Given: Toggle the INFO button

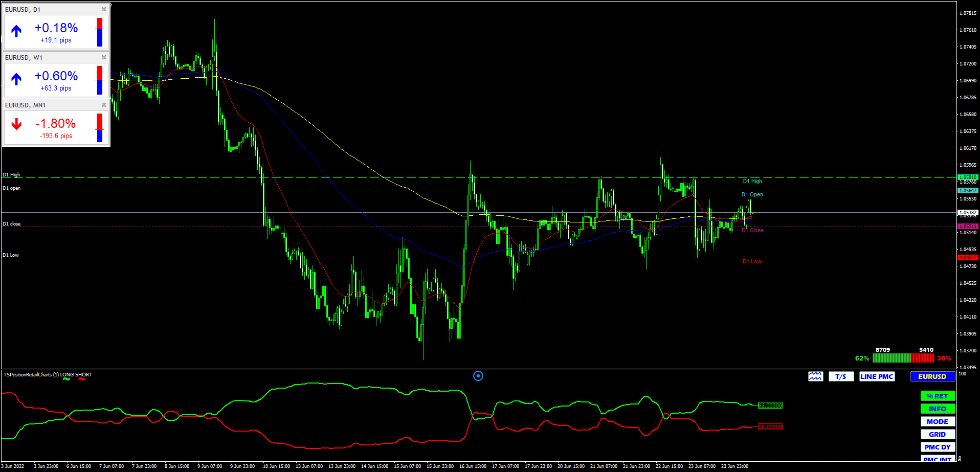Looking at the screenshot, I should [x=938, y=409].
